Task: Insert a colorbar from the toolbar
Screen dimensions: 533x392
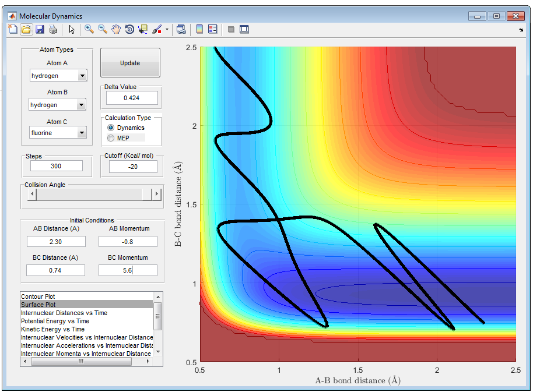Action: point(199,29)
